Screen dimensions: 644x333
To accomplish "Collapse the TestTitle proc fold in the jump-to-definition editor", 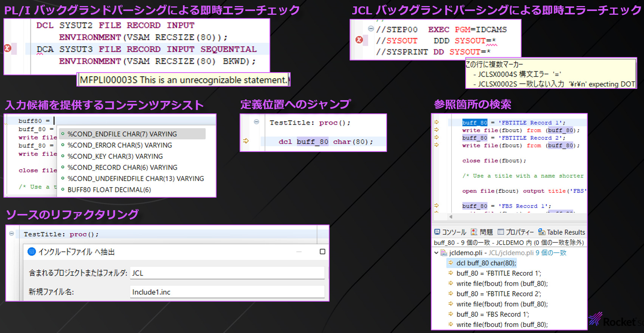I will click(x=256, y=122).
